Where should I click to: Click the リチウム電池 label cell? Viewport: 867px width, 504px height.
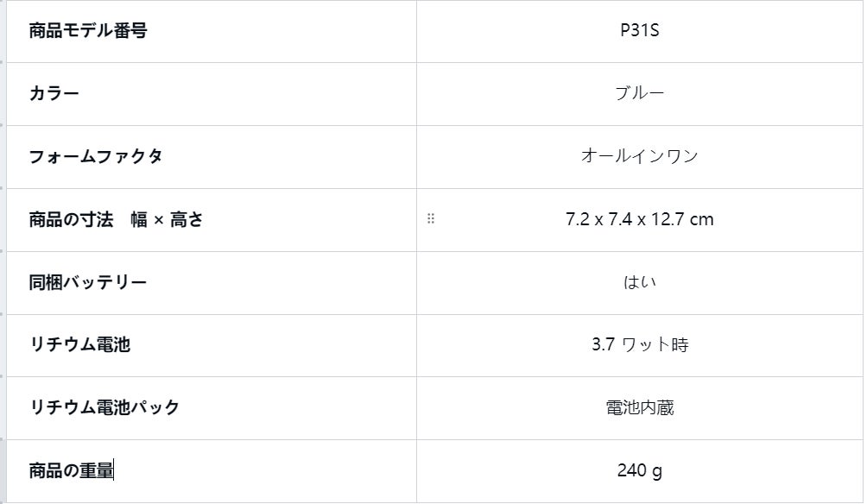[x=79, y=344]
